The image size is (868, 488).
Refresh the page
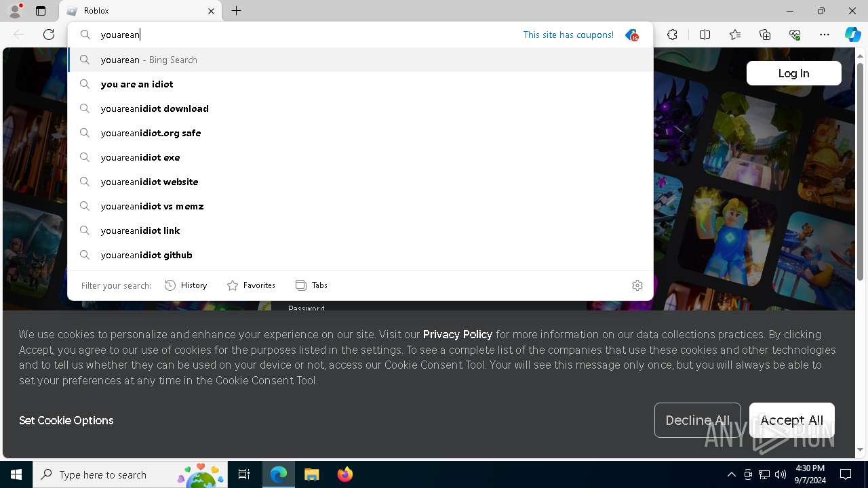[x=49, y=35]
